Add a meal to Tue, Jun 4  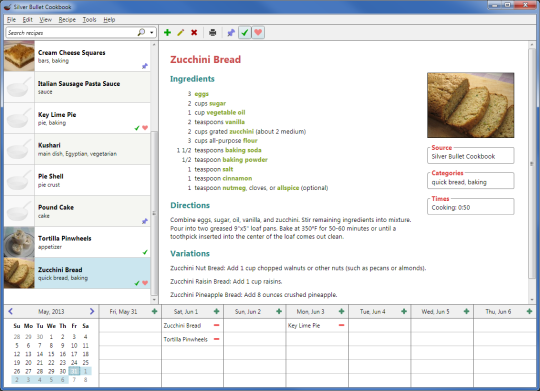click(404, 311)
